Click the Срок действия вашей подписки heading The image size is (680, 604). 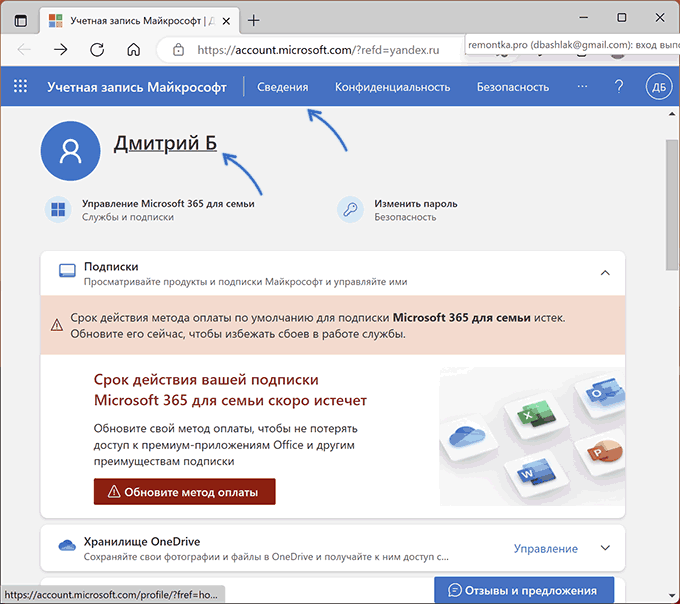(x=230, y=390)
